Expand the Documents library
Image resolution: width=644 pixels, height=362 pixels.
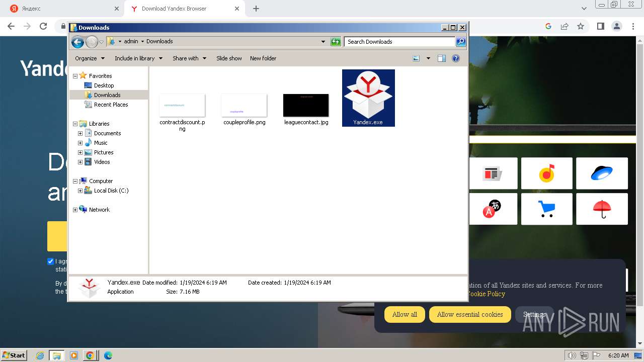point(80,133)
